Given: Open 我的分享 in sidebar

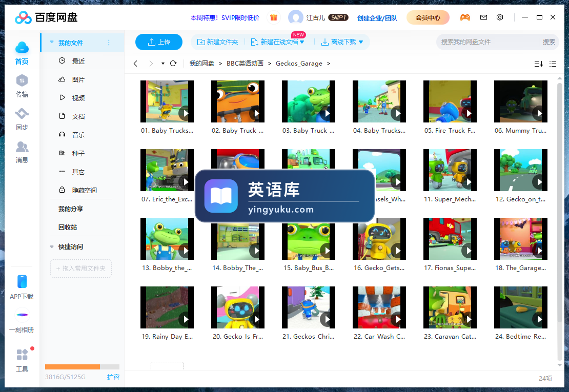Looking at the screenshot, I should pyautogui.click(x=71, y=209).
